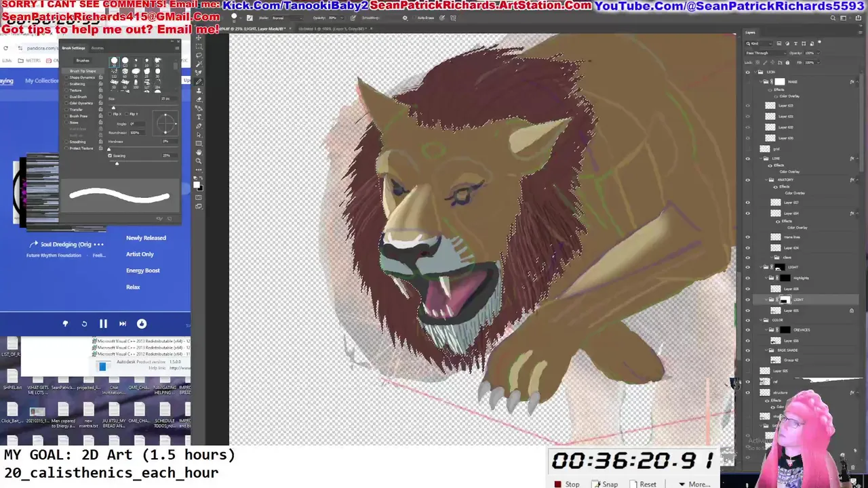Select the Path Selection tool
The image size is (868, 488).
pyautogui.click(x=199, y=134)
